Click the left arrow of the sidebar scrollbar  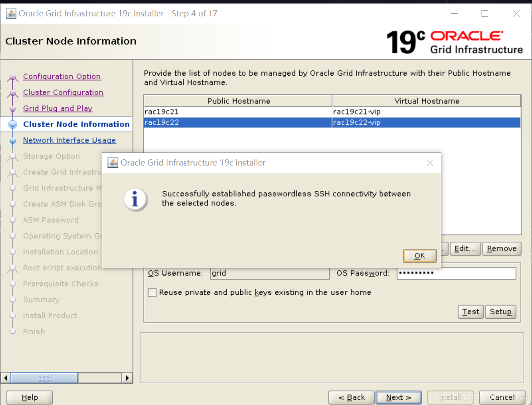point(6,378)
